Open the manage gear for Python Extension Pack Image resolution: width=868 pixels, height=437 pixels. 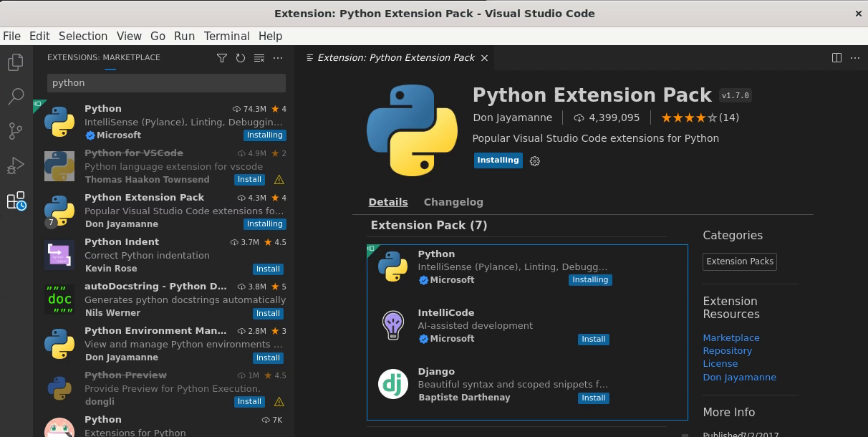[534, 161]
